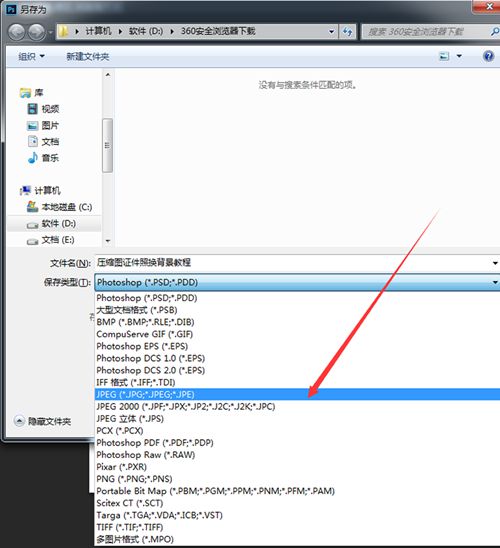
Task: Click the 新建文件夹 button
Action: click(88, 57)
